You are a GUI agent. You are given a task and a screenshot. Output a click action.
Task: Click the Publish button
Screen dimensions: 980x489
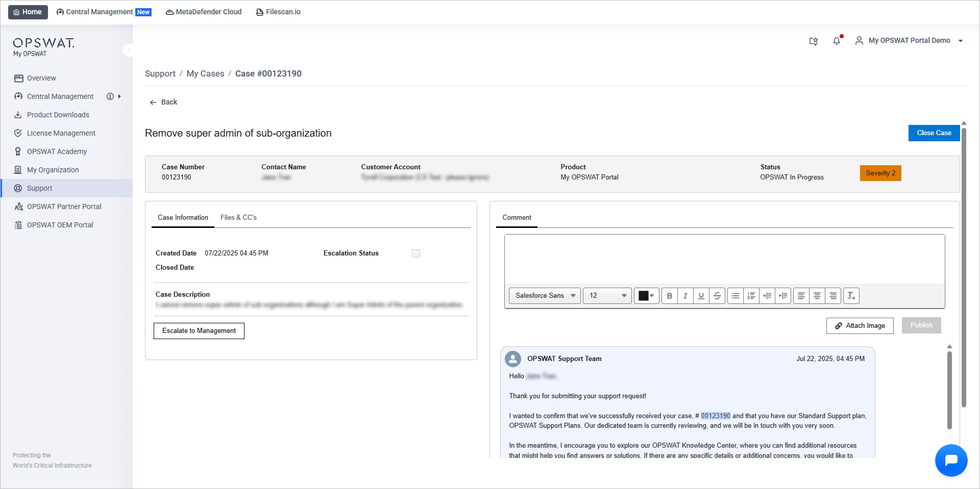(x=921, y=325)
